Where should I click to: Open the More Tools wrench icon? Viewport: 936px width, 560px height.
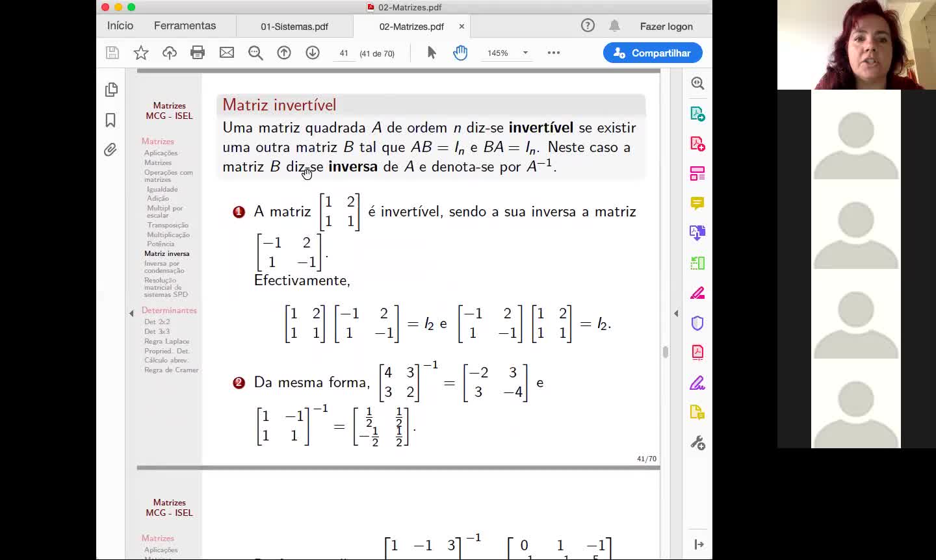[697, 443]
